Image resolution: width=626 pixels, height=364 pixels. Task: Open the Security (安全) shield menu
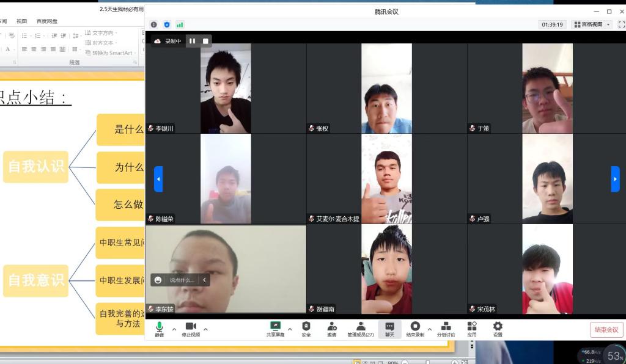tap(306, 328)
